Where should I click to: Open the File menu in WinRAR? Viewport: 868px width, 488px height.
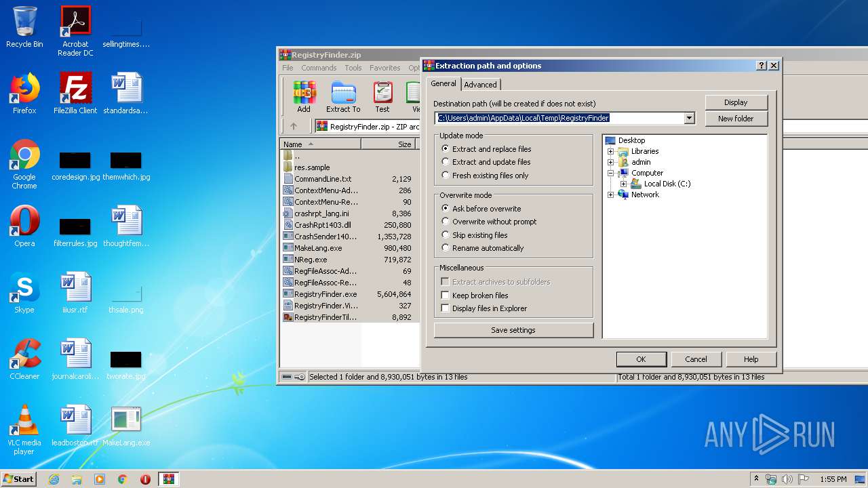pos(288,68)
